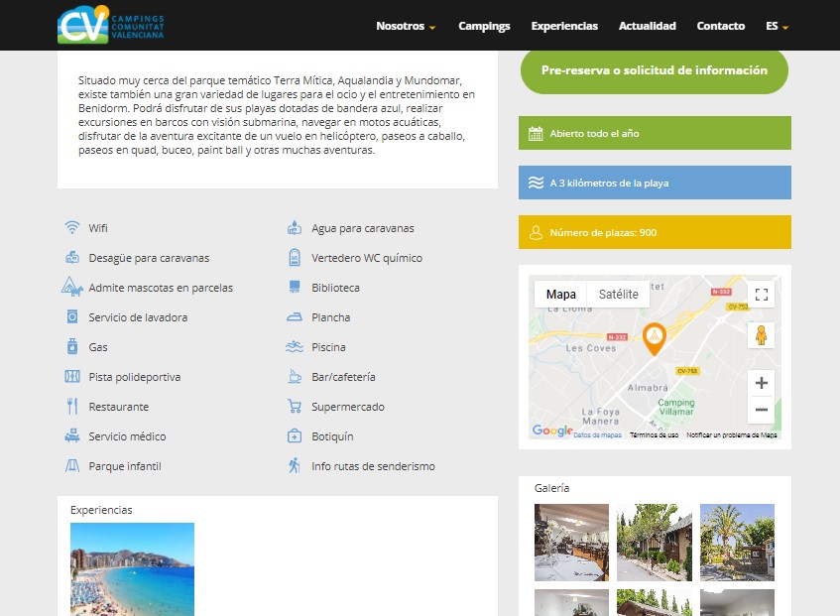The image size is (840, 616).
Task: Click the Google logo on the map
Action: click(x=552, y=431)
